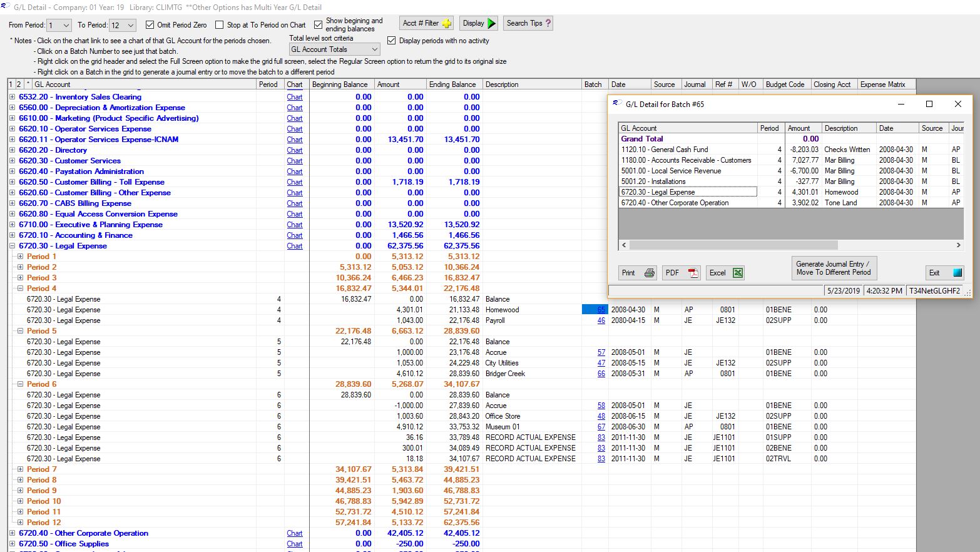
Task: Select the GL Account column header
Action: (144, 84)
